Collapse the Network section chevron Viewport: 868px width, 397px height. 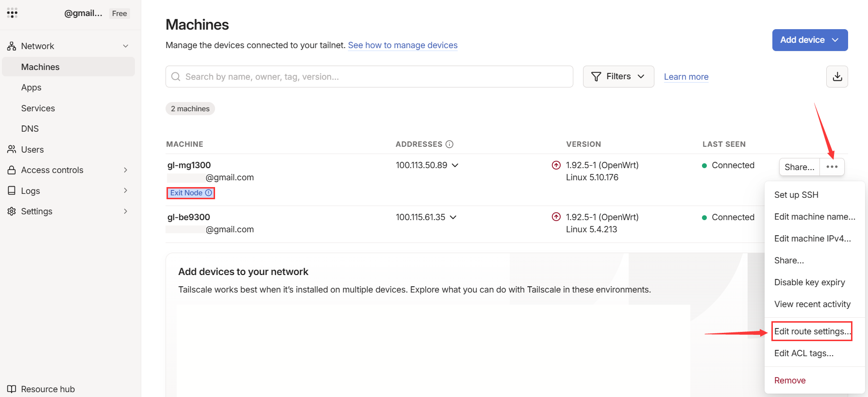[x=126, y=46]
